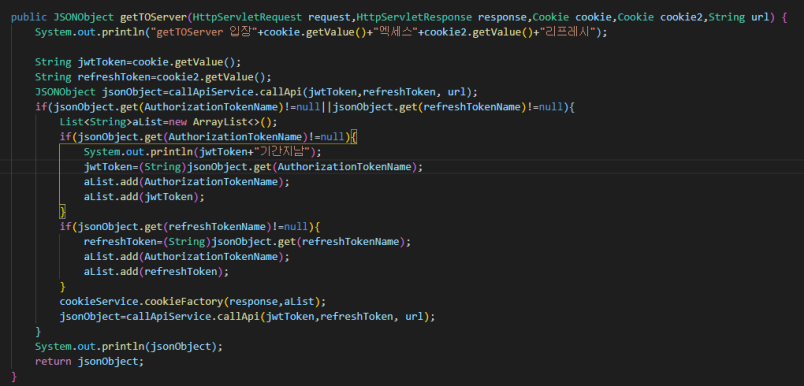Click the line 'aList.add(refreshToken);'
804x386 pixels.
pyautogui.click(x=156, y=272)
